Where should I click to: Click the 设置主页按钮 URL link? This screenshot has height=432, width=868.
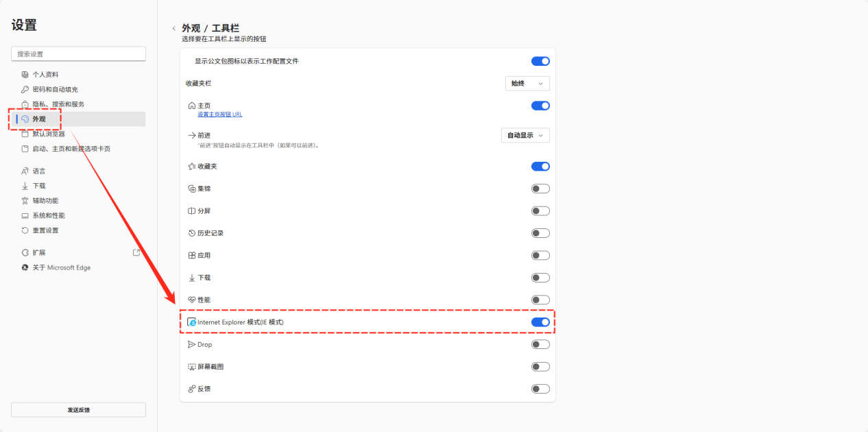coord(219,115)
